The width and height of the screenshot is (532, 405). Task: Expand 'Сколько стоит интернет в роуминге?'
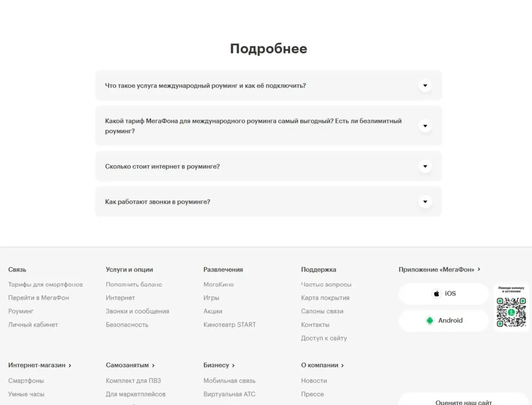tap(268, 166)
